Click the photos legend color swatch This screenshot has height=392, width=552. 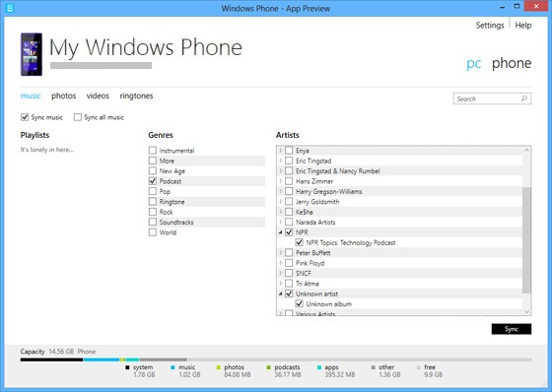219,367
